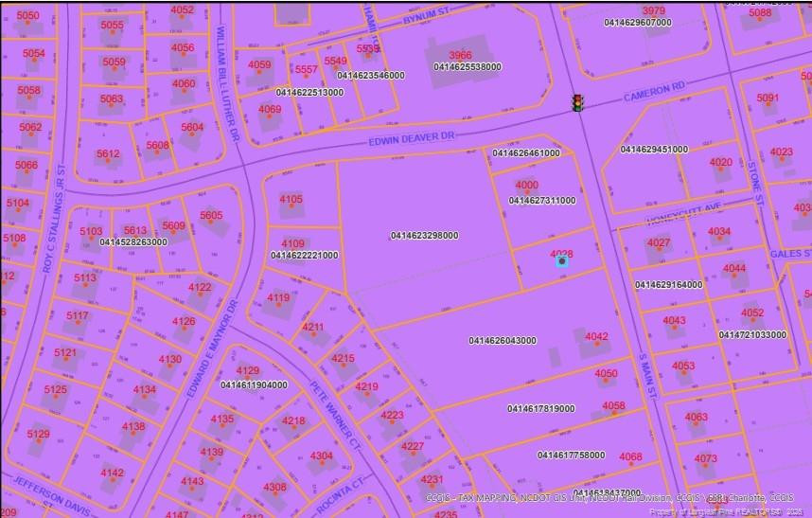Click parcel ID label 0414623298000

coord(424,235)
